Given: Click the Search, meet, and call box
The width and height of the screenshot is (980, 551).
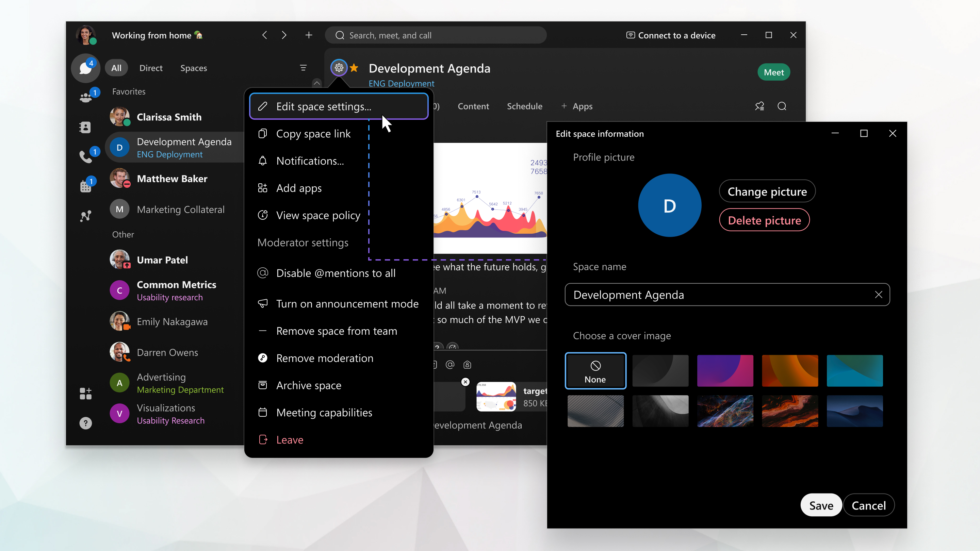Looking at the screenshot, I should (x=436, y=35).
